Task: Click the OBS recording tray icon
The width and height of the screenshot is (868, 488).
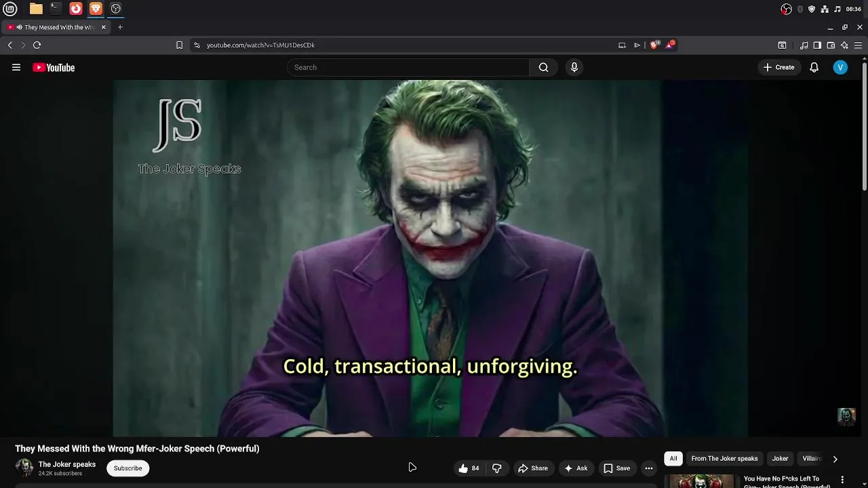Action: [x=787, y=9]
